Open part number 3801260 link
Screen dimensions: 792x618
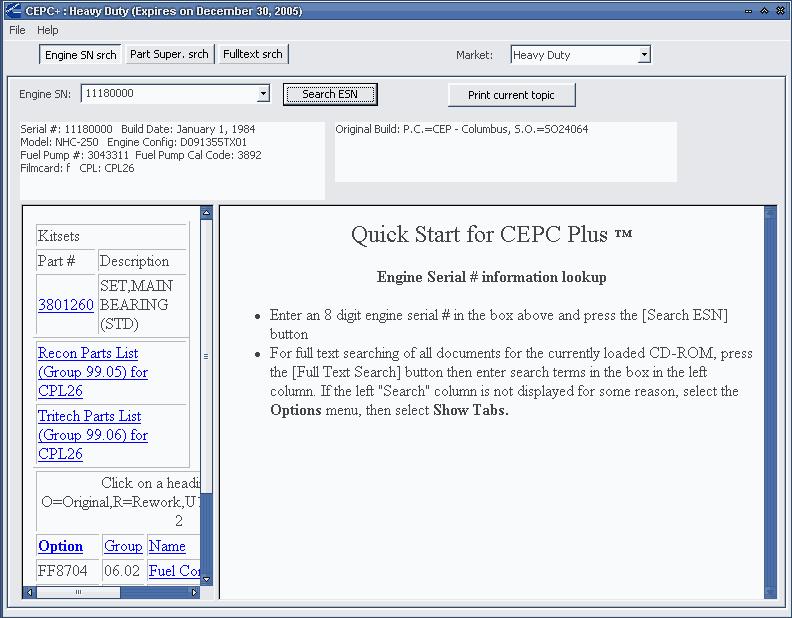(x=66, y=305)
